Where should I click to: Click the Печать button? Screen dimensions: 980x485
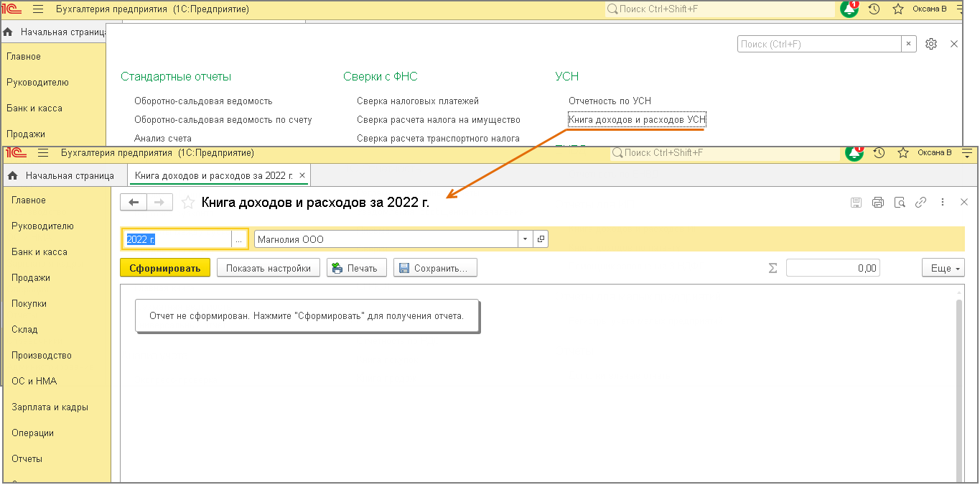click(x=357, y=268)
